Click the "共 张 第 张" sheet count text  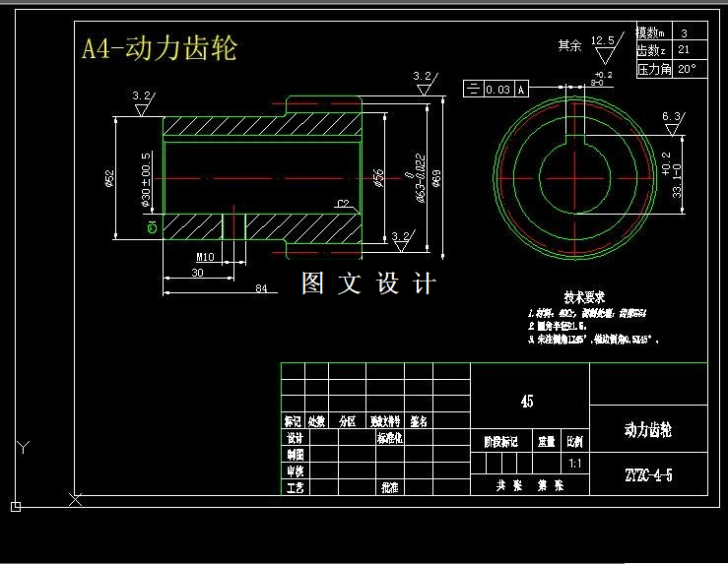(x=530, y=485)
